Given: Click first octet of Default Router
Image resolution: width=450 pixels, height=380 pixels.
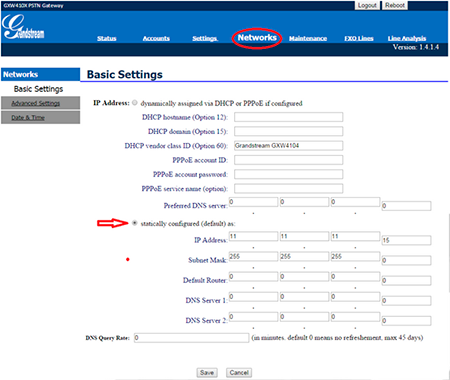Looking at the screenshot, I should (253, 277).
